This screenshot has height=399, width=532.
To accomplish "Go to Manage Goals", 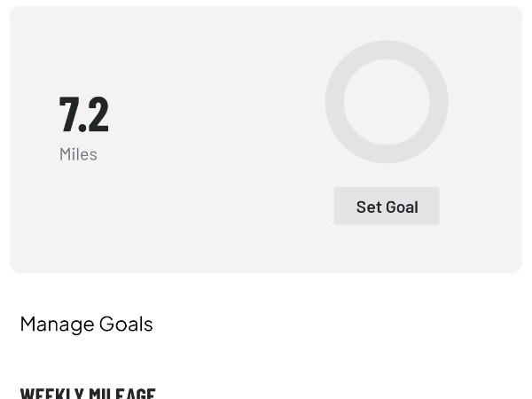I will (x=86, y=324).
